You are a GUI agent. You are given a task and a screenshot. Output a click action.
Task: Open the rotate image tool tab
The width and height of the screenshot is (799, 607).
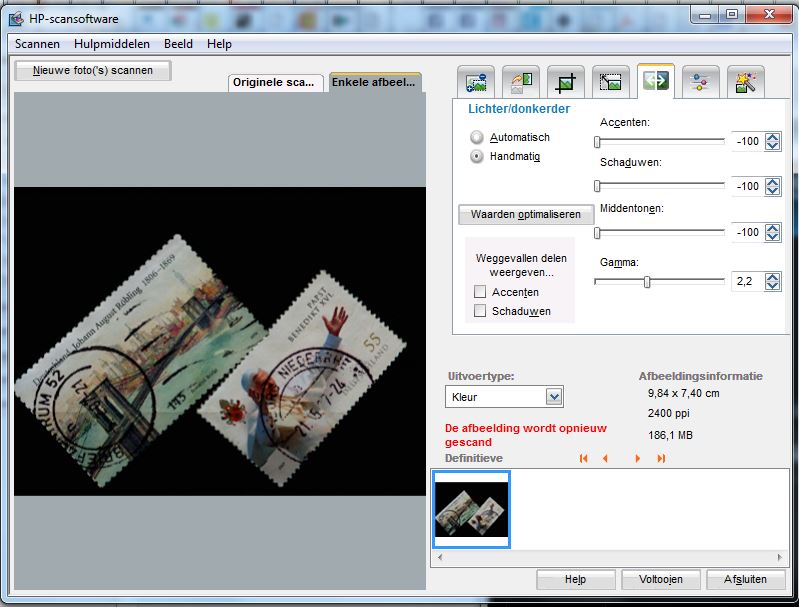tap(521, 82)
